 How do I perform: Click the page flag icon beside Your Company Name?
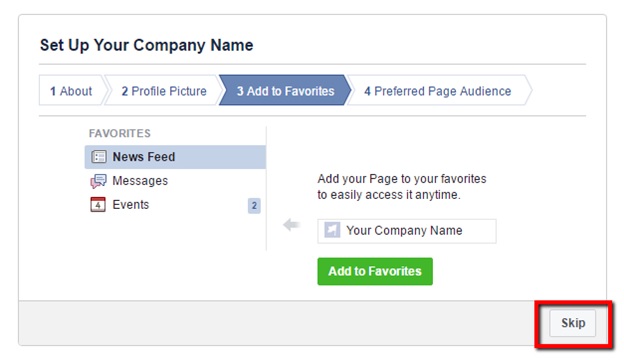[x=332, y=230]
